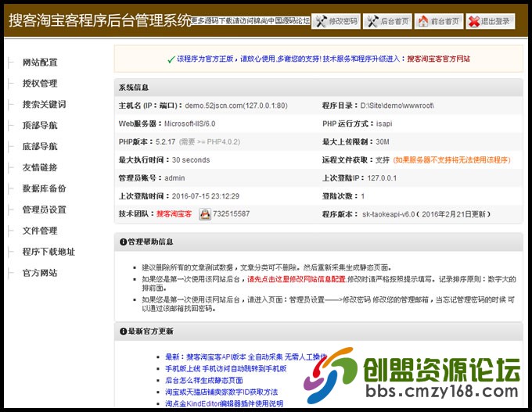
Task: Click the QQ number 732515587
Action: [x=232, y=214]
